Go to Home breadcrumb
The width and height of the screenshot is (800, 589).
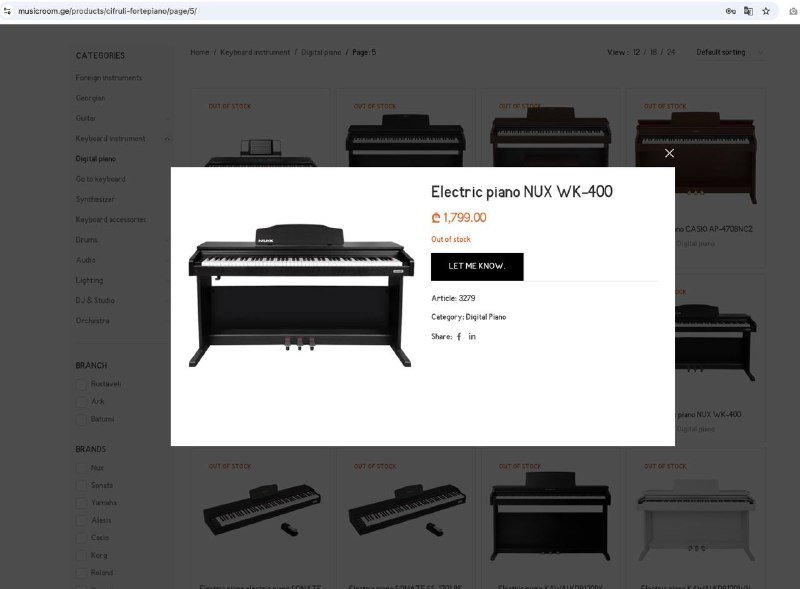(x=199, y=52)
